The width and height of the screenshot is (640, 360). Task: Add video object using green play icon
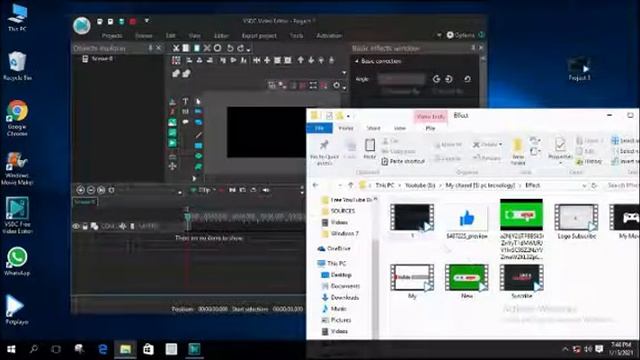[173, 143]
